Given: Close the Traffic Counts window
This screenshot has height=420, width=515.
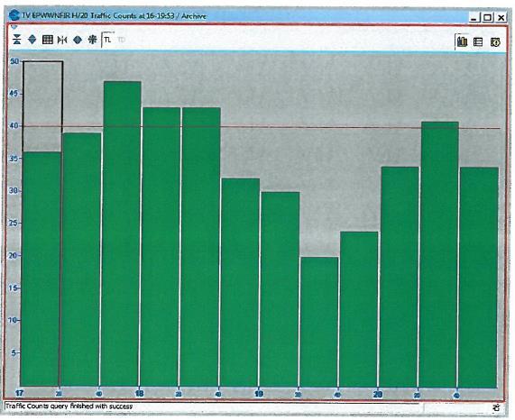Looking at the screenshot, I should pyautogui.click(x=501, y=17).
